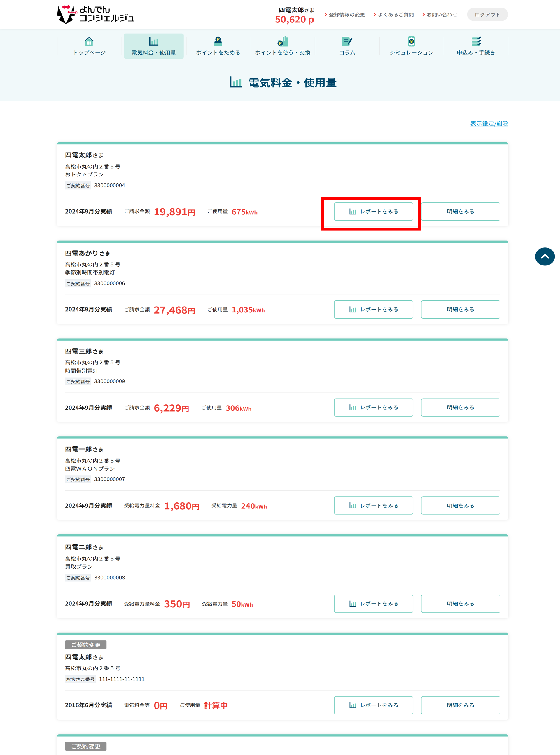560x755 pixels.
Task: View report for 四電三郎 contract
Action: pyautogui.click(x=373, y=408)
